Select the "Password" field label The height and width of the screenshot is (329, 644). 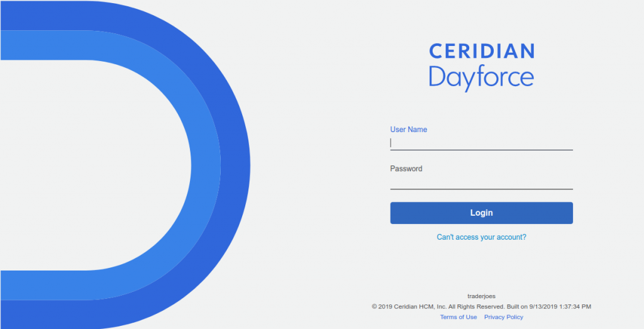point(406,169)
